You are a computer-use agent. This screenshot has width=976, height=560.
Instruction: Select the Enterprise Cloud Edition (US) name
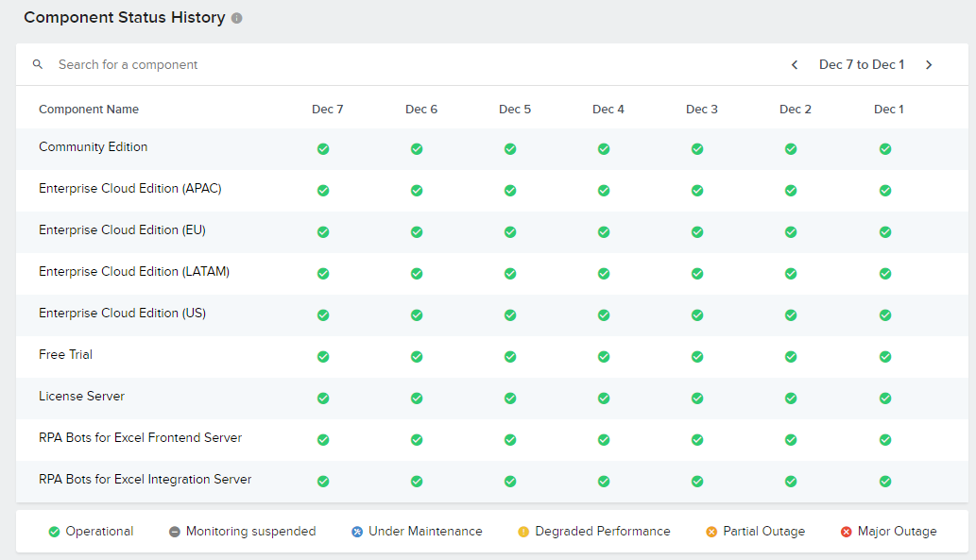(x=122, y=313)
